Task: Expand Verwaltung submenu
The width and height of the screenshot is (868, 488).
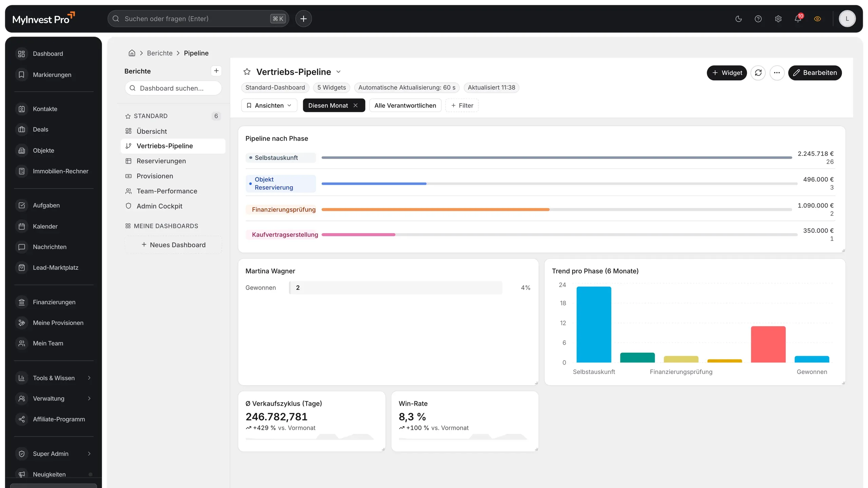Action: click(x=54, y=399)
